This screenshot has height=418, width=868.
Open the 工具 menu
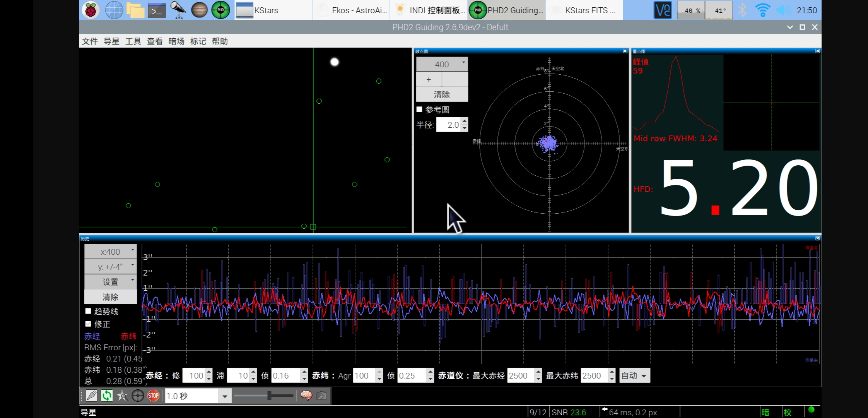133,41
